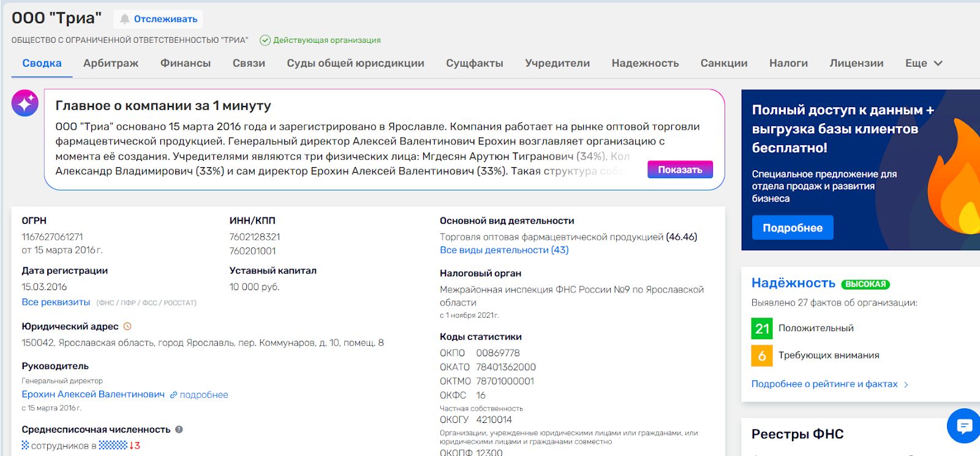Screen dimensions: 980x456
Task: Click the с 1 ноября 2021 г. date
Action: (469, 315)
